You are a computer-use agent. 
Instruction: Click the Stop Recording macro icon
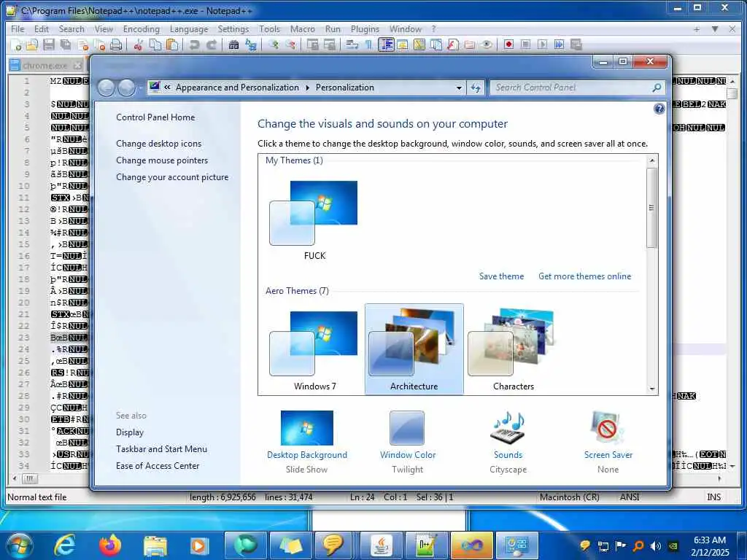pos(525,44)
